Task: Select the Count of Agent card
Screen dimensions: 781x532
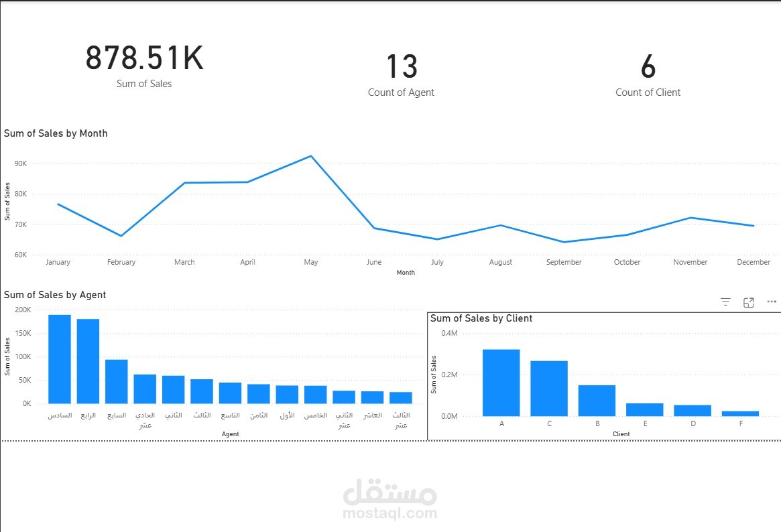Action: (402, 75)
